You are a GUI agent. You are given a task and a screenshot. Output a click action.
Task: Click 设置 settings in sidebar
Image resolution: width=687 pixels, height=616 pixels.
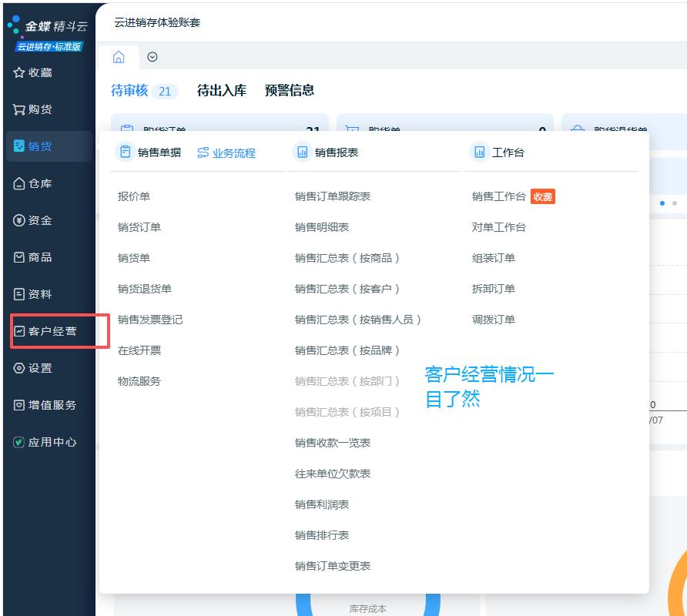[x=33, y=368]
